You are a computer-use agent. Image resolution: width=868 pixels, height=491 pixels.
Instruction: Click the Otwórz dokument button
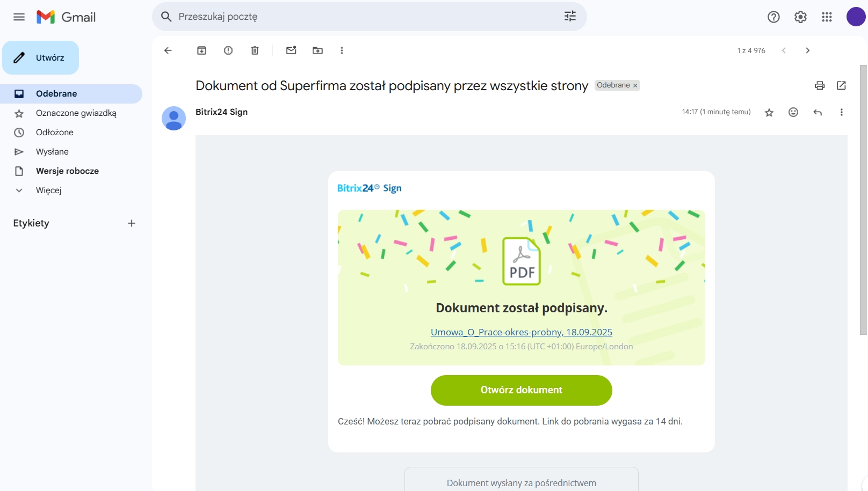(522, 390)
